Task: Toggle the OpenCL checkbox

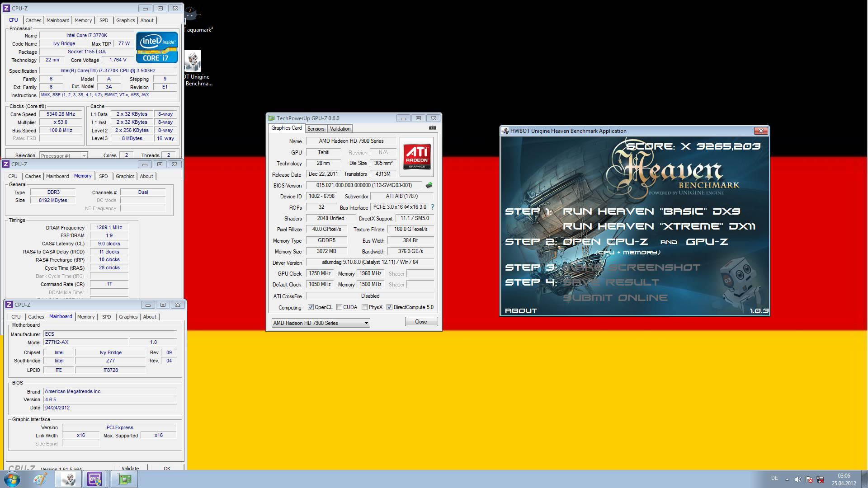Action: point(311,307)
